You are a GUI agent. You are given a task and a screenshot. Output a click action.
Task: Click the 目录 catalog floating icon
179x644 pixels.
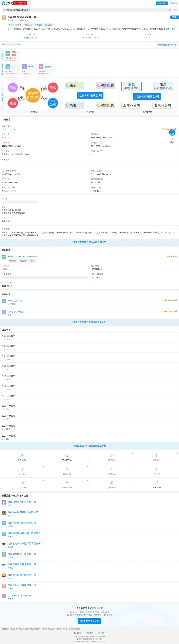pyautogui.click(x=172, y=133)
